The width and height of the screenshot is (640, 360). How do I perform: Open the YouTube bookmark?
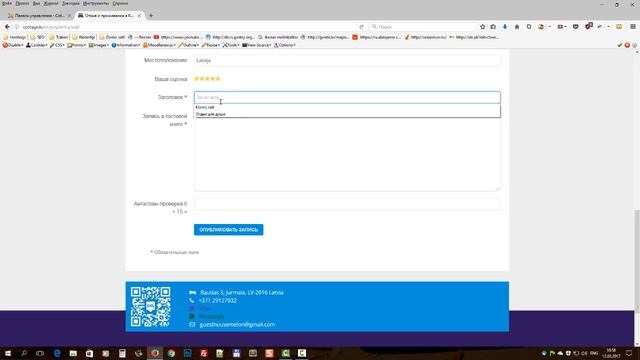[x=178, y=37]
